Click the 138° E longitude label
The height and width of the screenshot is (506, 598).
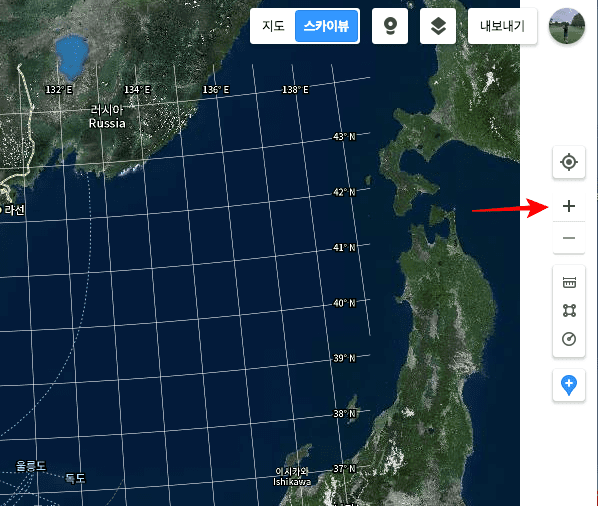(295, 90)
